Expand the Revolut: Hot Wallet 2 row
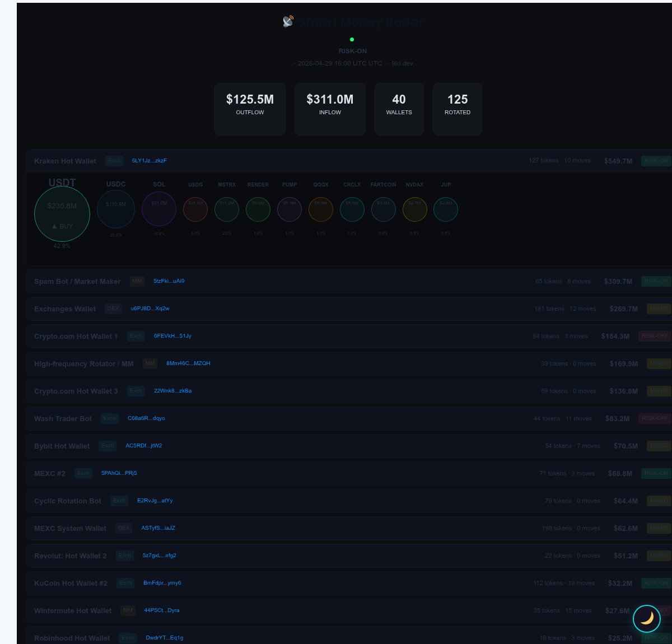Image resolution: width=672 pixels, height=644 pixels. pyautogui.click(x=348, y=556)
